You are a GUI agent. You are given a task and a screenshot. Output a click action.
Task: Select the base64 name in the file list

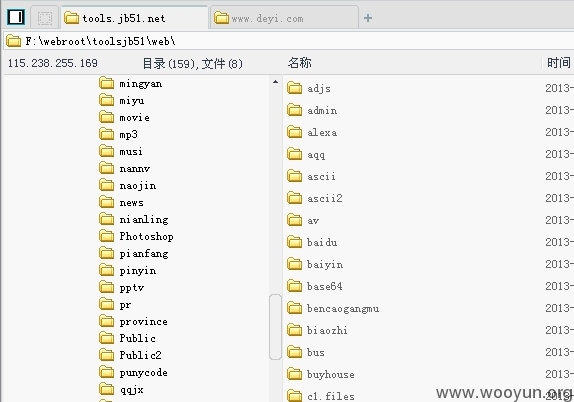pos(325,286)
